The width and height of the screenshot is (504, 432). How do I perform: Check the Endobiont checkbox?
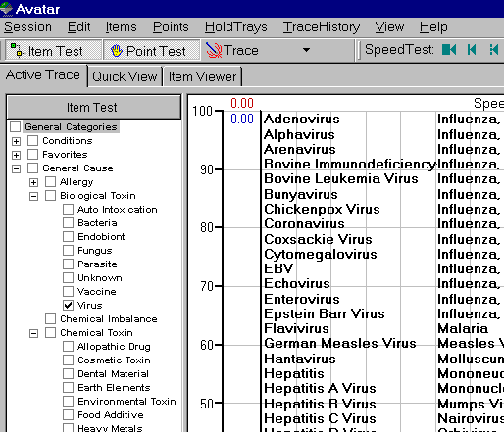pyautogui.click(x=68, y=236)
